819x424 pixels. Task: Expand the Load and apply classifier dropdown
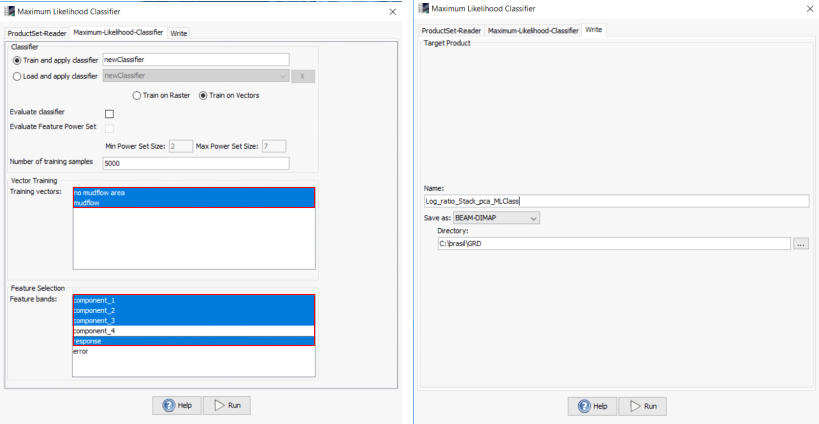[283, 76]
